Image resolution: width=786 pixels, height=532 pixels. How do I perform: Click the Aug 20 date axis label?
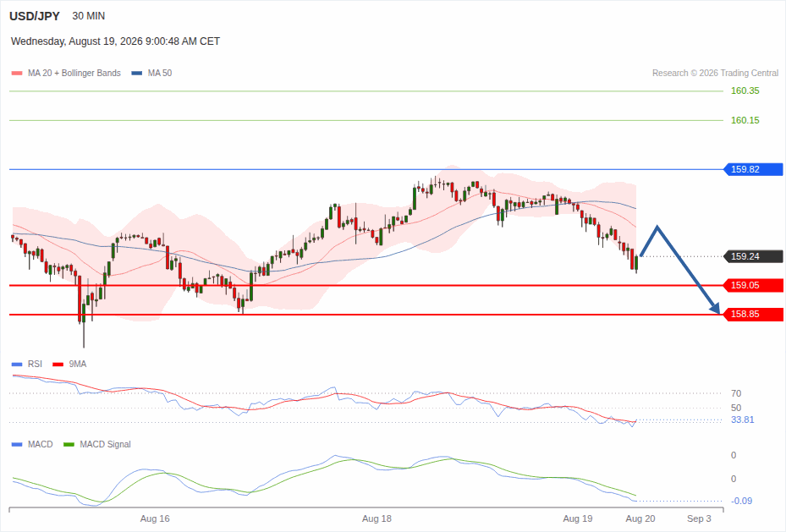point(640,518)
